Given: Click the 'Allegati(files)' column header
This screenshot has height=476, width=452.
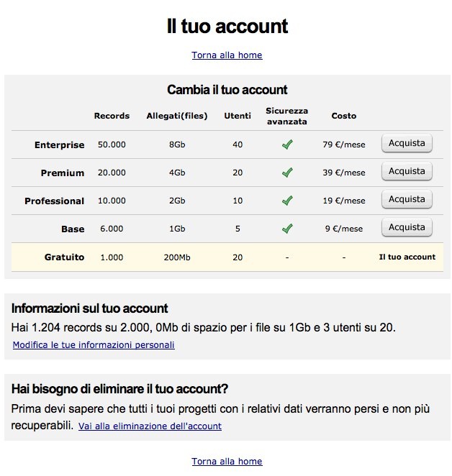Looking at the screenshot, I should 177,116.
